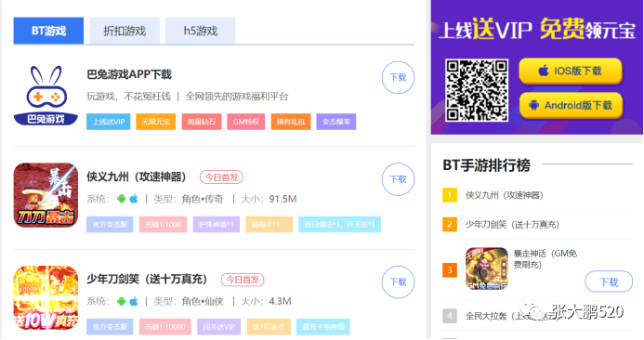Viewport: 644px width, 340px height.
Task: Click the Android版下载 button
Action: click(x=571, y=106)
